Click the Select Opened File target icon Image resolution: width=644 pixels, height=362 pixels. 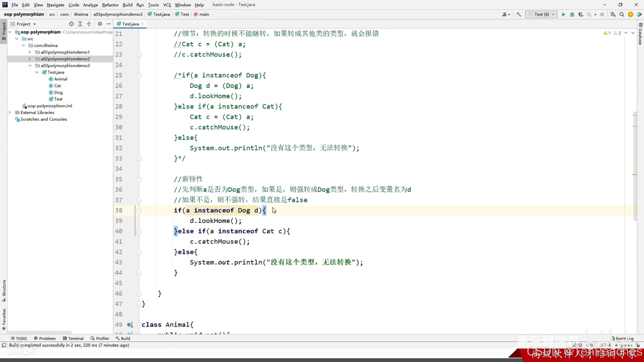tap(71, 24)
